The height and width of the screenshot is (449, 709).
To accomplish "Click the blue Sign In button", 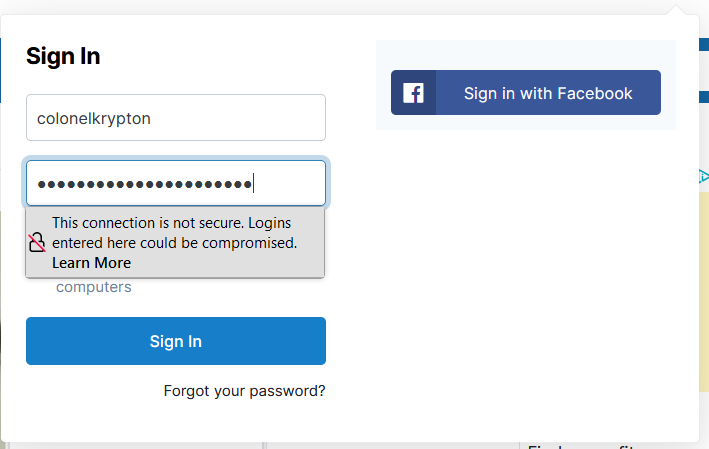I will coord(176,341).
